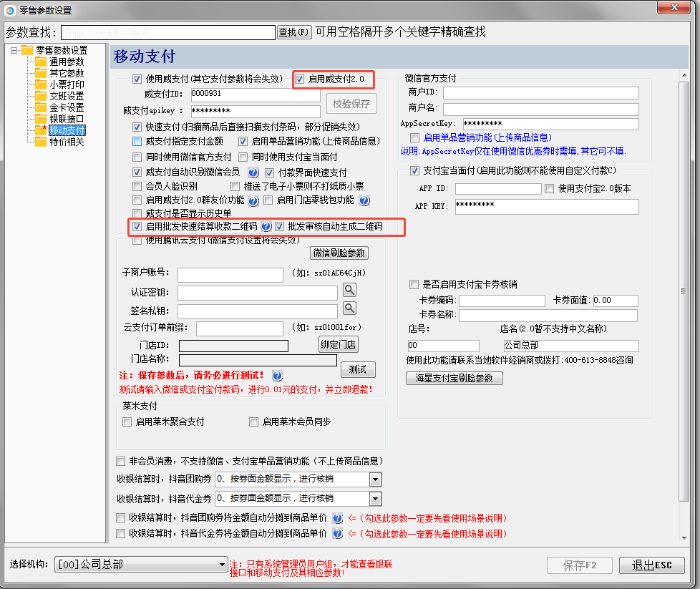
Task: Open 抖音代金券 dropdown arrow
Action: [x=376, y=499]
